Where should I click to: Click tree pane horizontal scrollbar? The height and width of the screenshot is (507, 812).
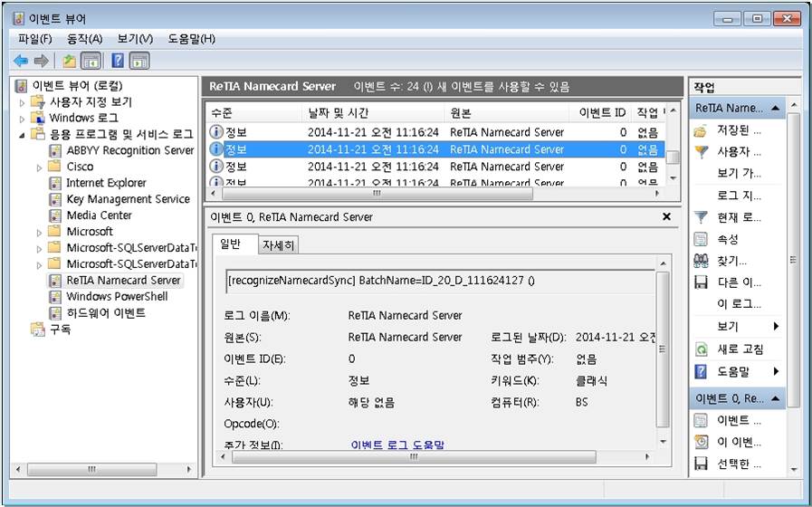pos(91,470)
